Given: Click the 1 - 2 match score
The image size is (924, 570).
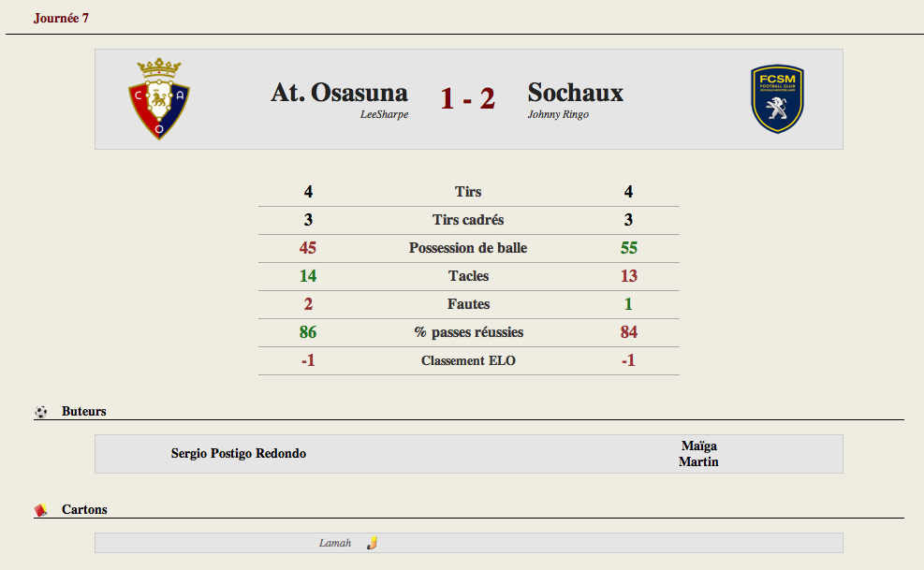Looking at the screenshot, I should coord(467,98).
